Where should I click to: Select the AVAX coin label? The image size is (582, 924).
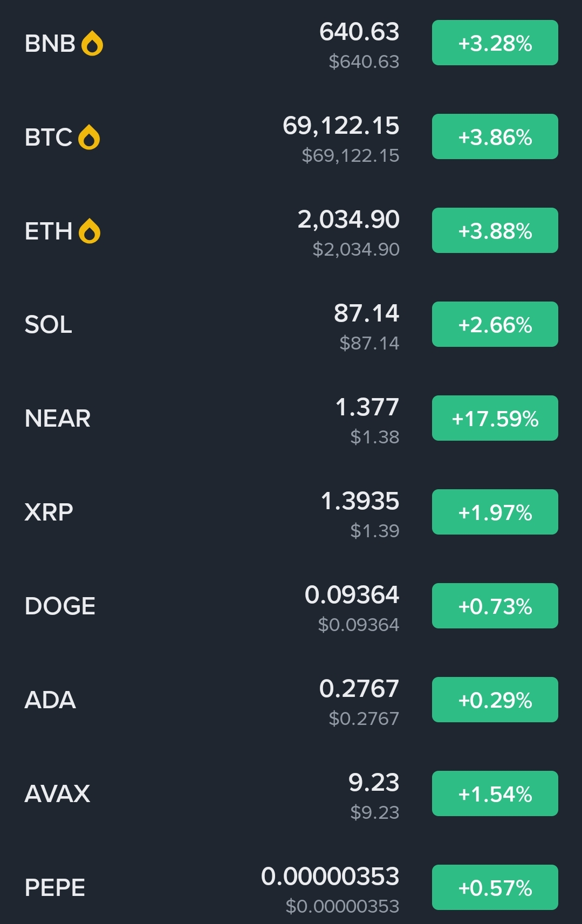pyautogui.click(x=58, y=794)
